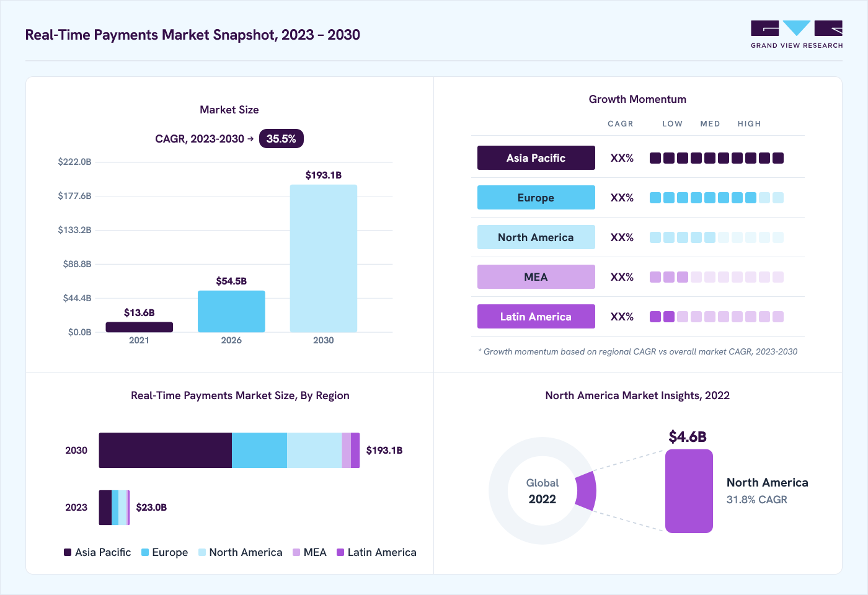Click the Latin America region label
The height and width of the screenshot is (595, 868).
(x=536, y=317)
